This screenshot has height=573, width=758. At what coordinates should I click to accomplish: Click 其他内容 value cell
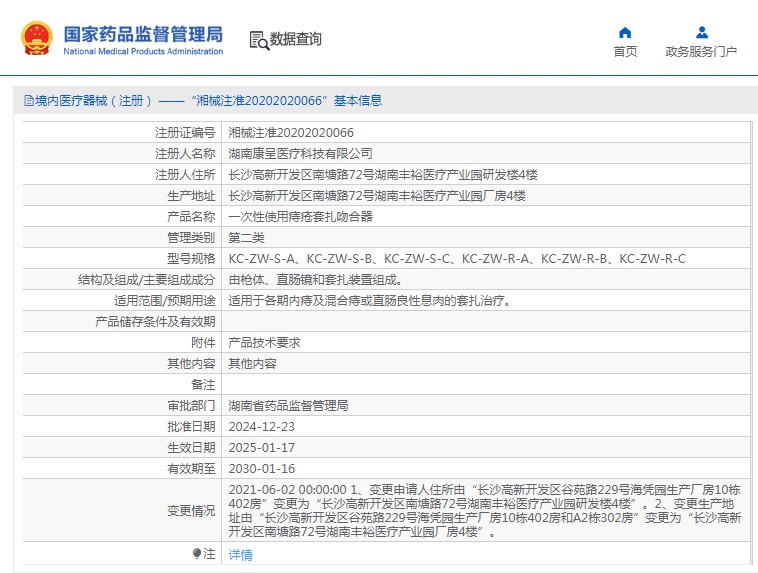click(252, 364)
